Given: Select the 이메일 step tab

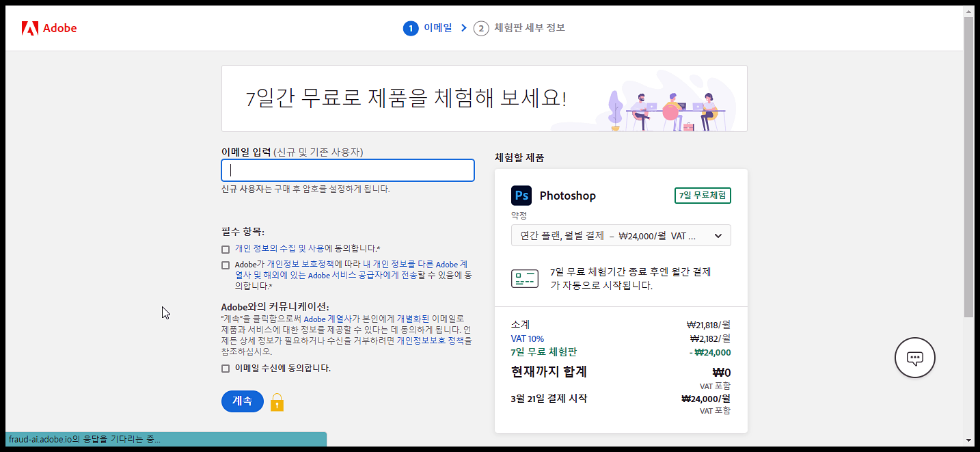Looking at the screenshot, I should pos(438,28).
